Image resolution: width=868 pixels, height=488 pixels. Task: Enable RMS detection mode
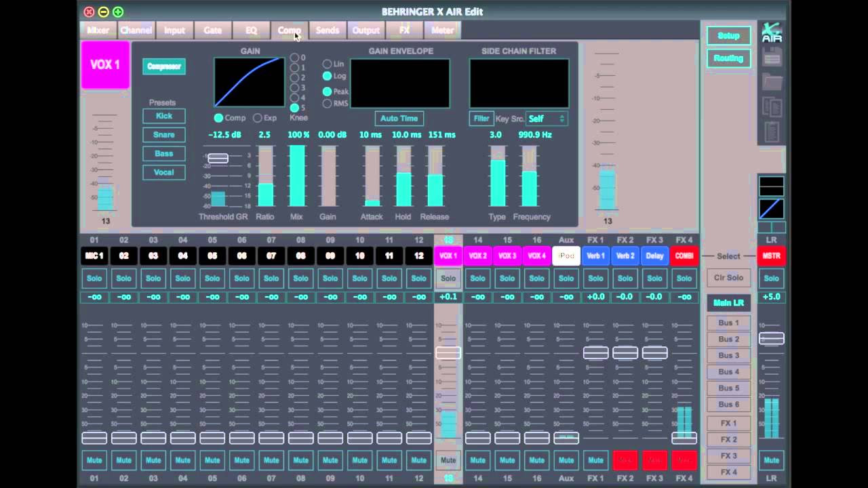(327, 102)
